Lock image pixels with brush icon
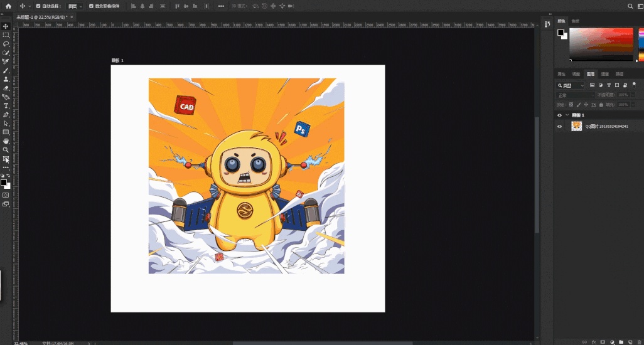Image resolution: width=644 pixels, height=345 pixels. tap(579, 105)
